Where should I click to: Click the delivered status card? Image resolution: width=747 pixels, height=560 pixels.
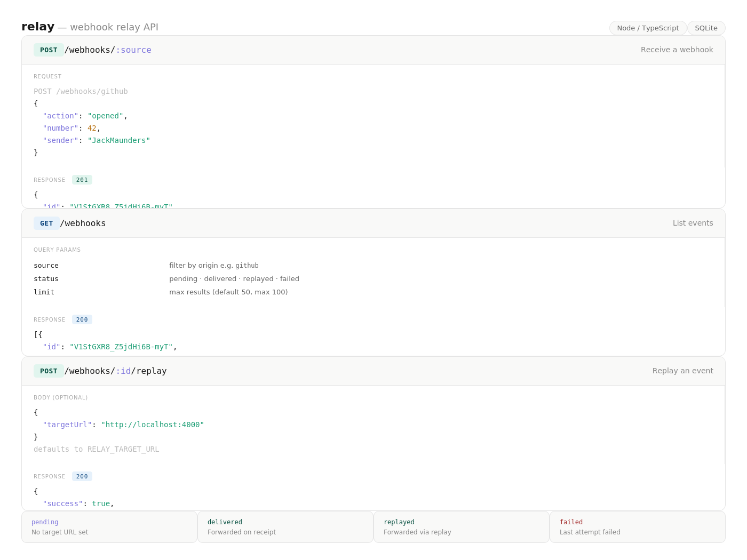pyautogui.click(x=285, y=527)
